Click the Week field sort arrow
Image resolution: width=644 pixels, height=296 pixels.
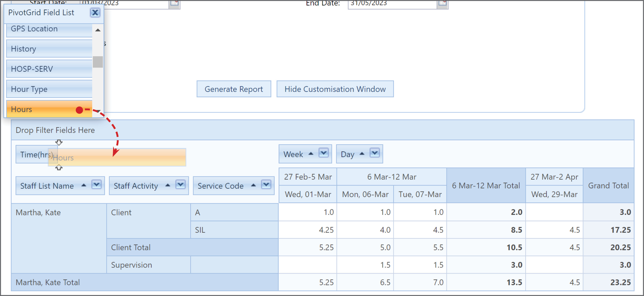(311, 154)
